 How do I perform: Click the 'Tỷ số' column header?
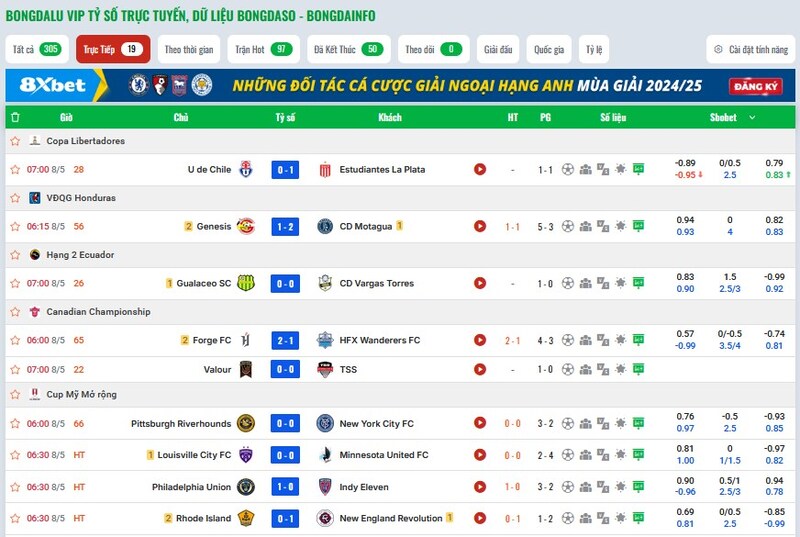pos(285,117)
